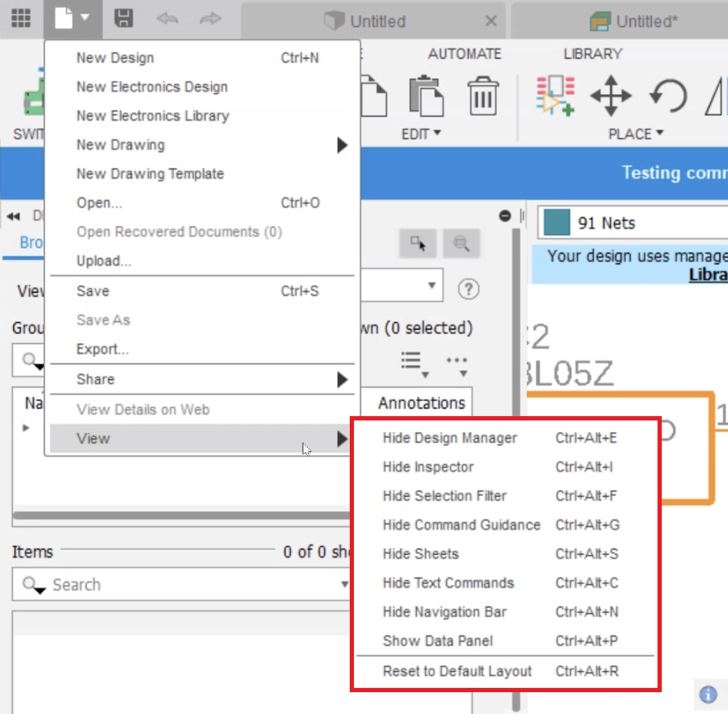Open the EDIT dropdown

click(418, 133)
